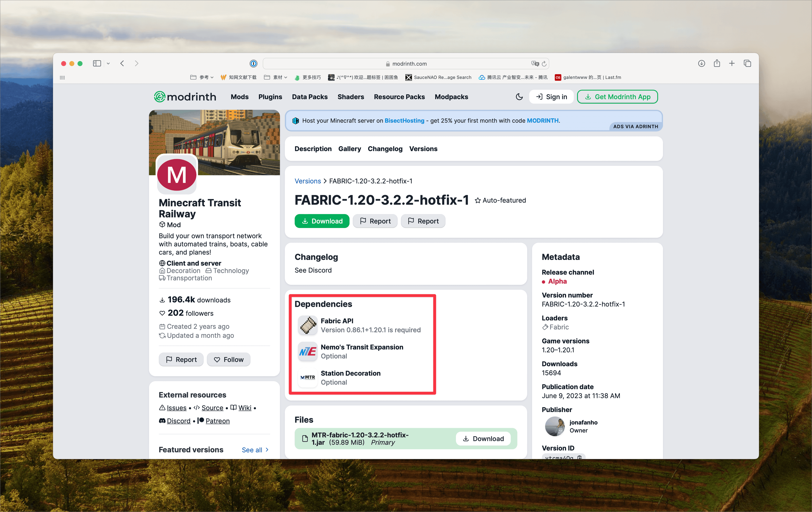Toggle dark mode moon icon
Screen dimensions: 812x512
519,97
